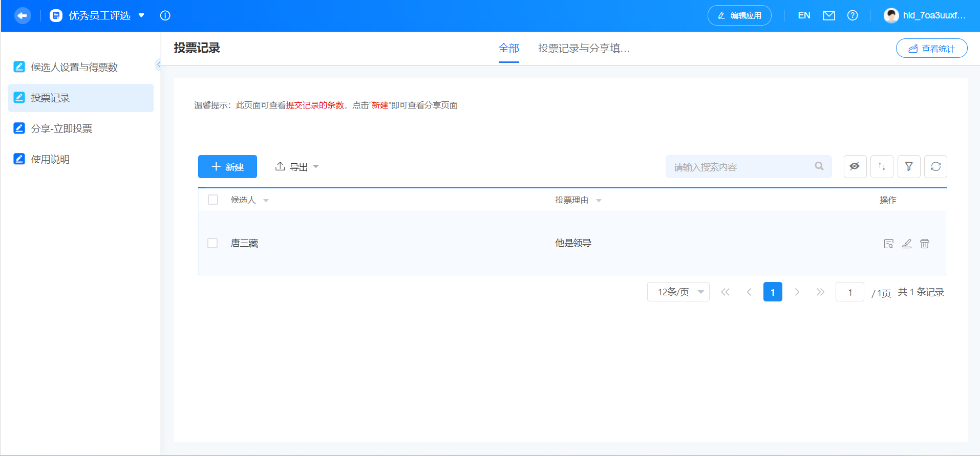Select page number 1 button
Viewport: 980px width, 456px height.
773,292
